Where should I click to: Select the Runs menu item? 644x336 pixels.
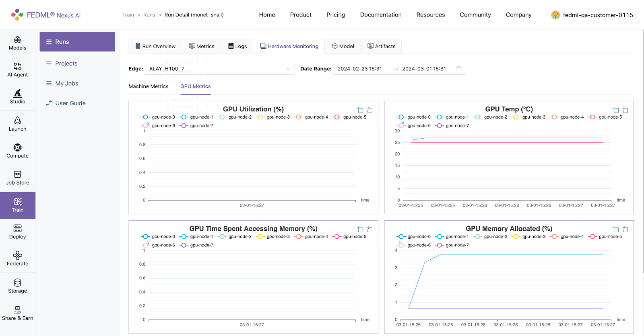(77, 41)
